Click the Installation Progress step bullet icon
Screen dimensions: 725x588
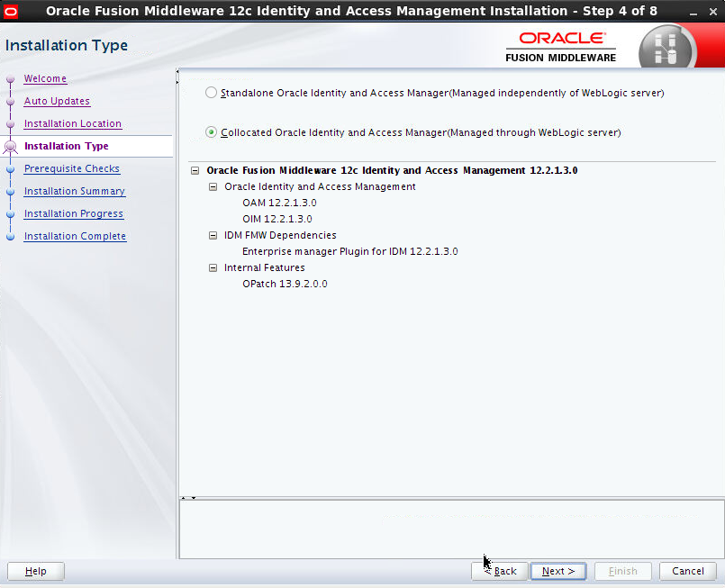click(x=10, y=214)
